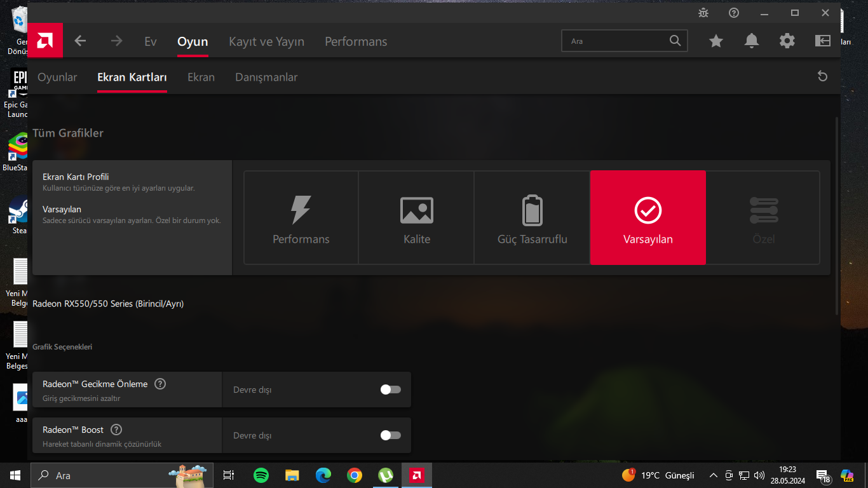
Task: Click the "Grafik Seçenekleri" label
Action: pos(62,347)
